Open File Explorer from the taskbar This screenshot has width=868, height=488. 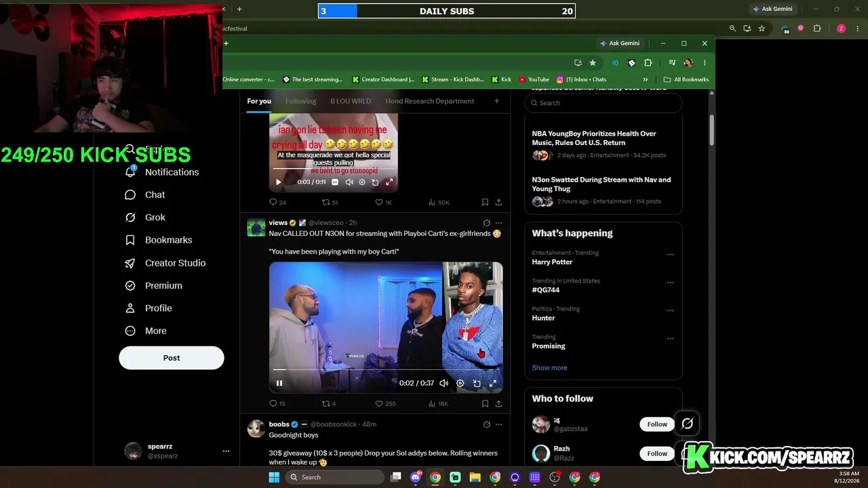pos(475,477)
